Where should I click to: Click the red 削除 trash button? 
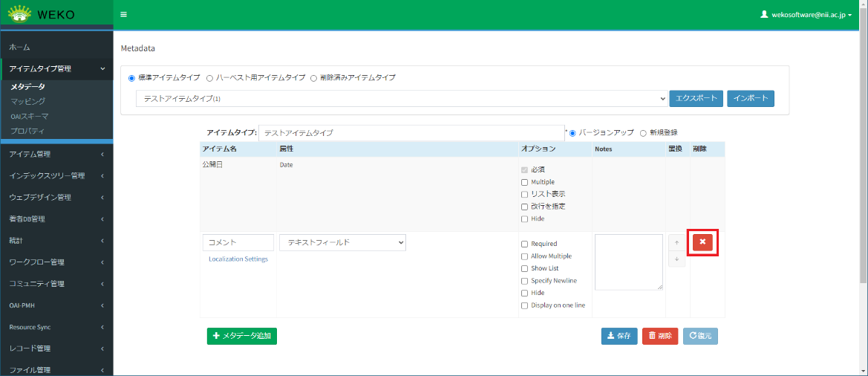click(660, 336)
